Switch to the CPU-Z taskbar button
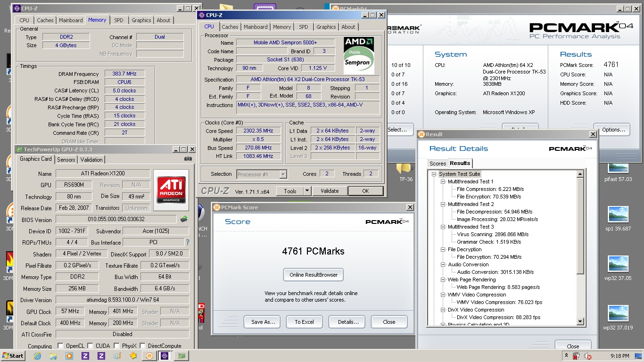 point(165,356)
